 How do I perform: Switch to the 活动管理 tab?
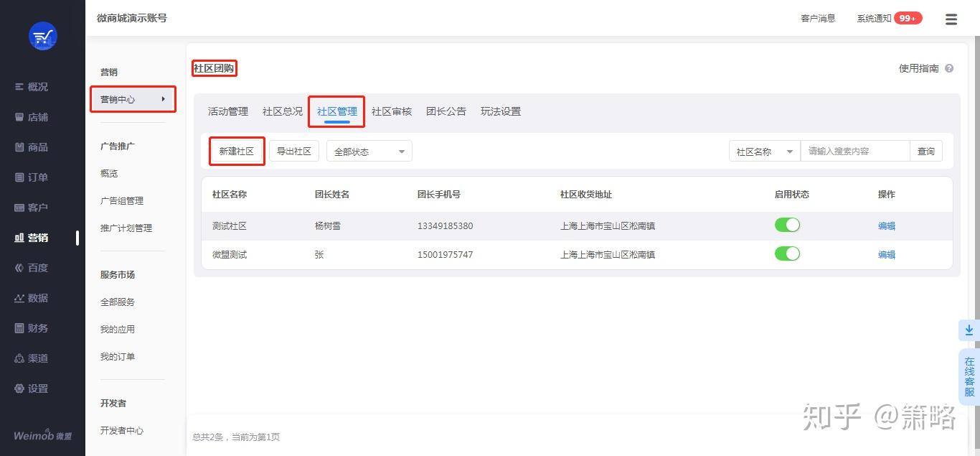(228, 111)
